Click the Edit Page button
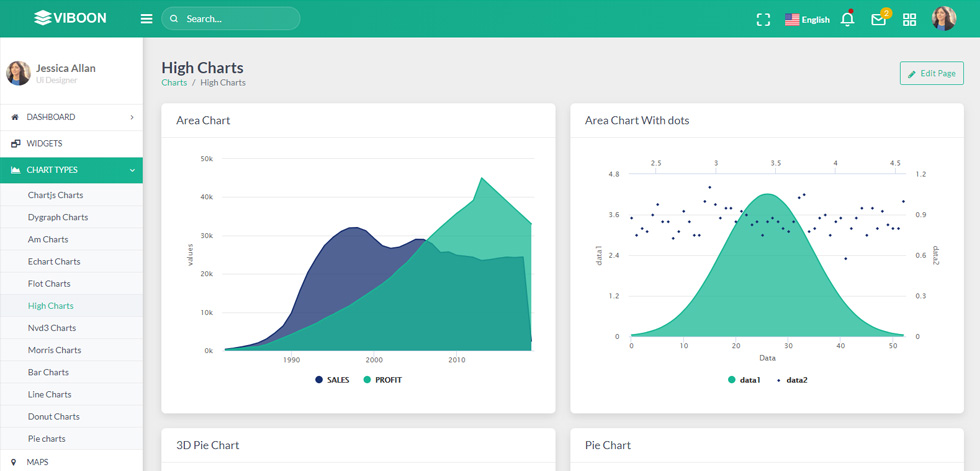Viewport: 980px width, 471px height. pos(931,73)
